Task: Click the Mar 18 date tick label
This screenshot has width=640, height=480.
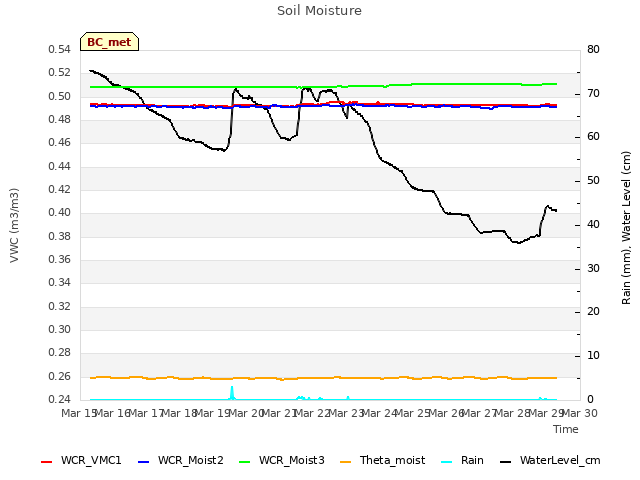Action: pyautogui.click(x=179, y=413)
